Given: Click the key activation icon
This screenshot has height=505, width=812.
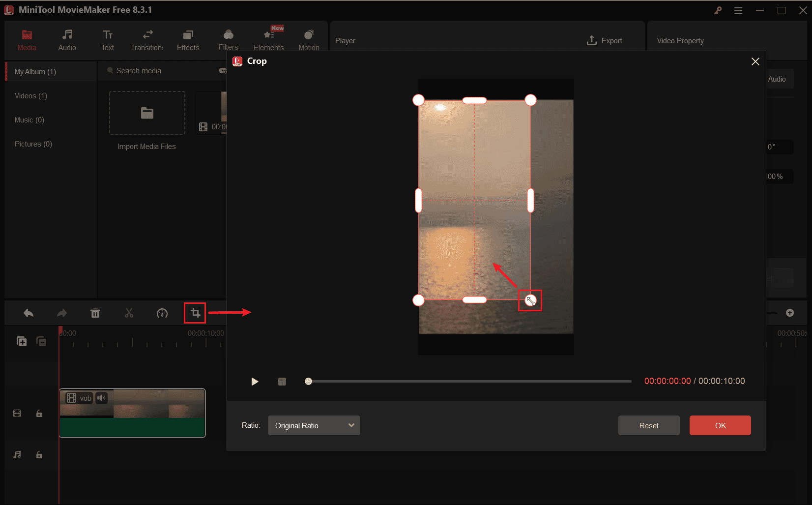Looking at the screenshot, I should point(718,10).
